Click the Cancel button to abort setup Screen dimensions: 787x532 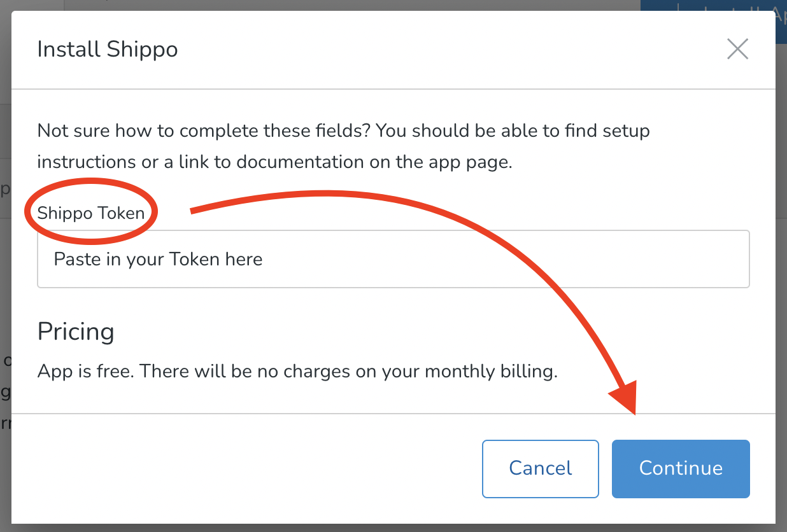point(540,468)
